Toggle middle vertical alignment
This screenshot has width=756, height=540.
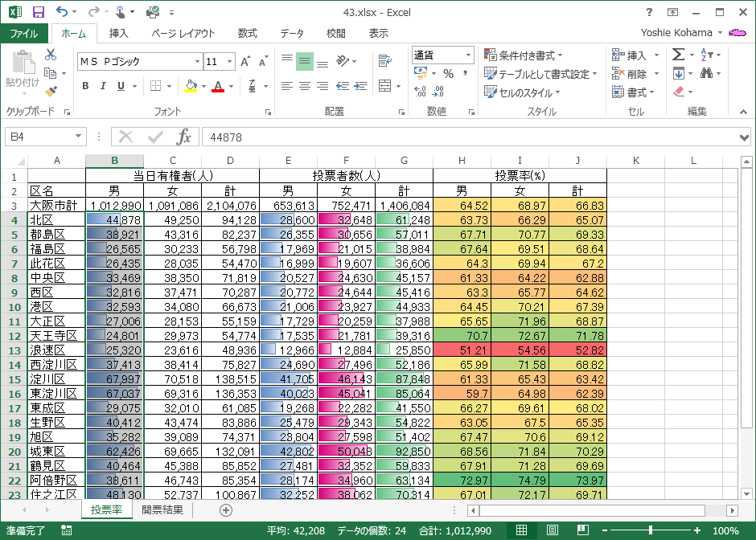point(305,61)
